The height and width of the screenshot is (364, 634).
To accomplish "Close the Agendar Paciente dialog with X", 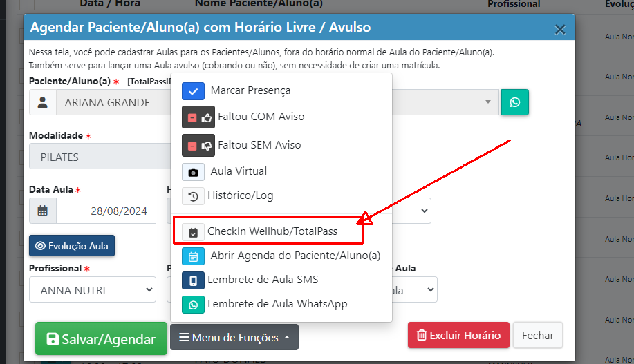I will coord(560,30).
